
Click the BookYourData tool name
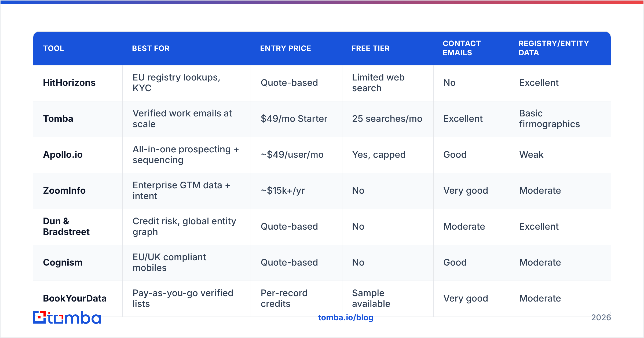[x=75, y=298]
